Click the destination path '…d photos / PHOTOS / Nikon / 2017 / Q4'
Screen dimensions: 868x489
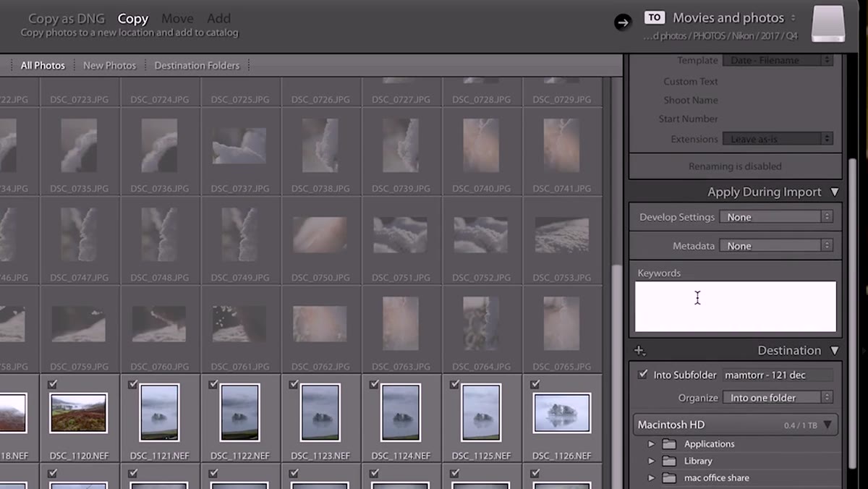720,36
